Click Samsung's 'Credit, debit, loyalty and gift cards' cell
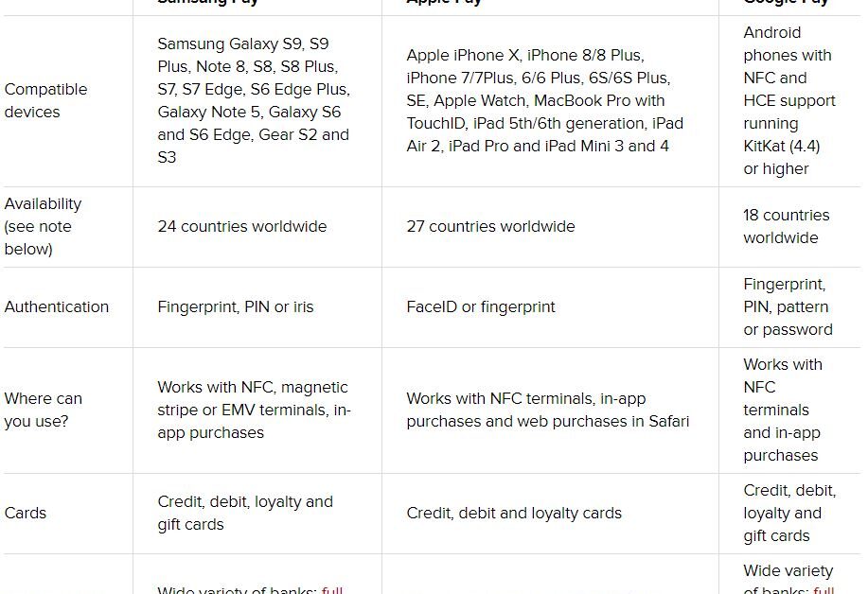 [x=245, y=514]
